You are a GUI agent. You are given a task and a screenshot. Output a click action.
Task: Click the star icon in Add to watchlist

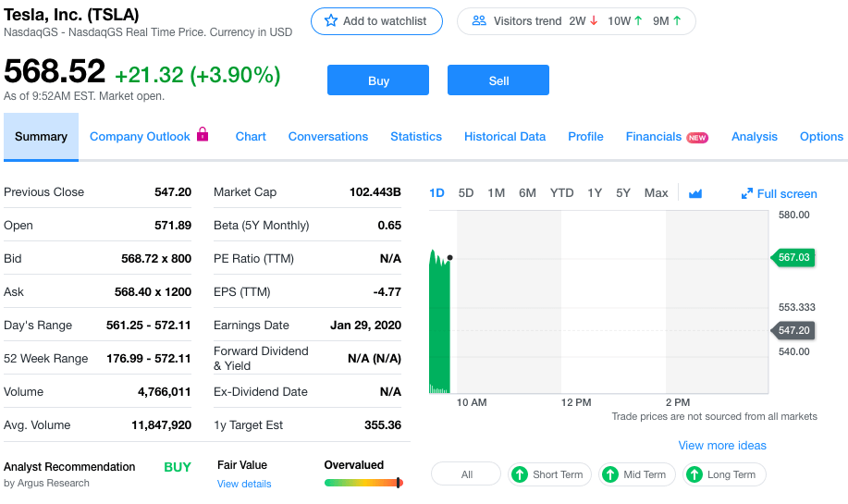tap(331, 20)
